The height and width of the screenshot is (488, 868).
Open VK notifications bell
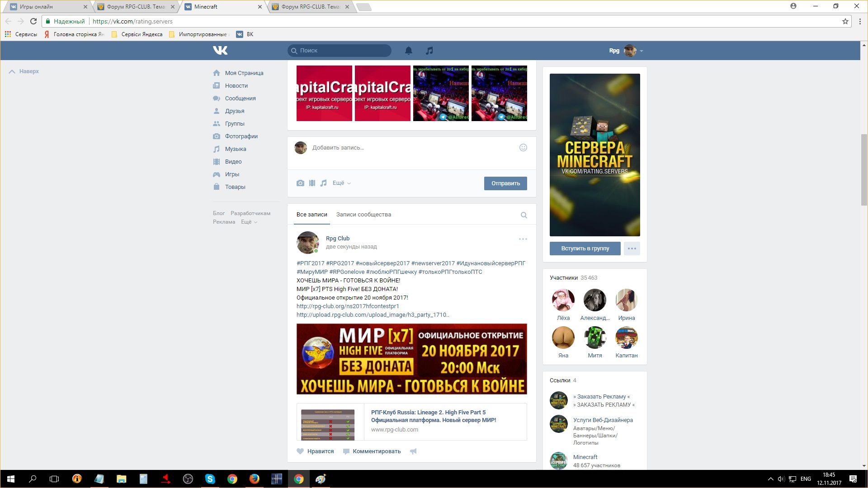(x=408, y=51)
